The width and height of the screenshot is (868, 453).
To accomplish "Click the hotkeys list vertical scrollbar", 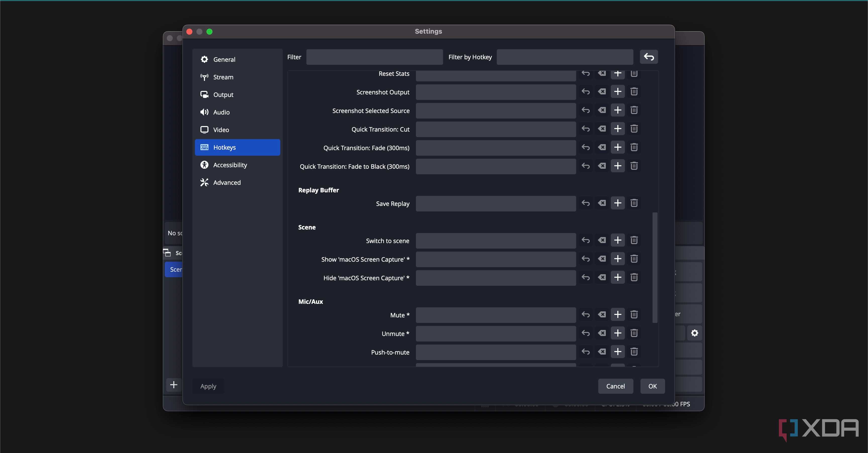I will point(655,267).
